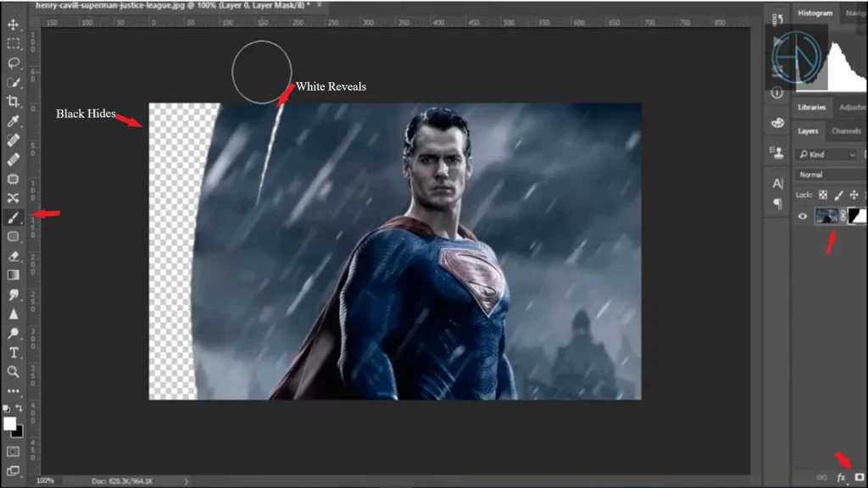Viewport: 868px width, 488px height.
Task: Switch to the Histogram tab
Action: click(x=815, y=13)
